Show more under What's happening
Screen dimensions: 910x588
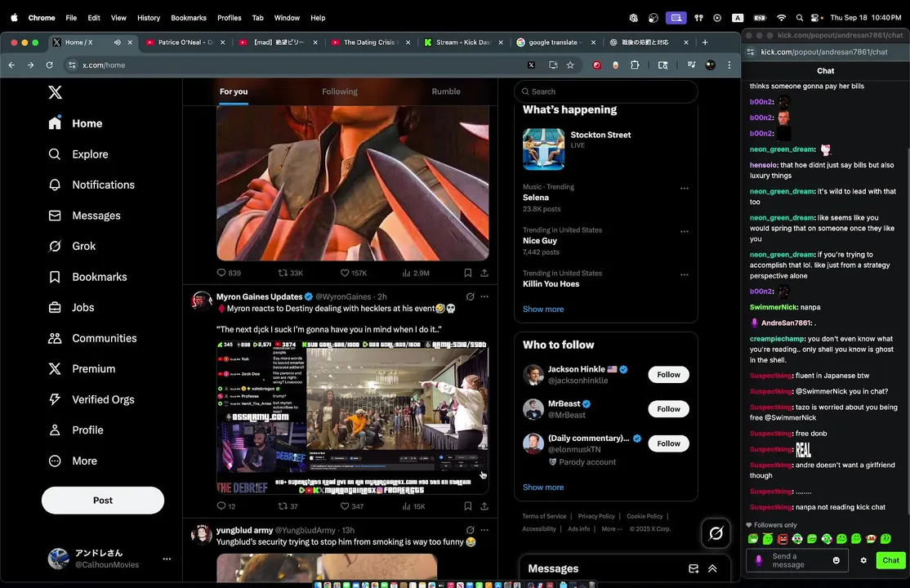[542, 309]
